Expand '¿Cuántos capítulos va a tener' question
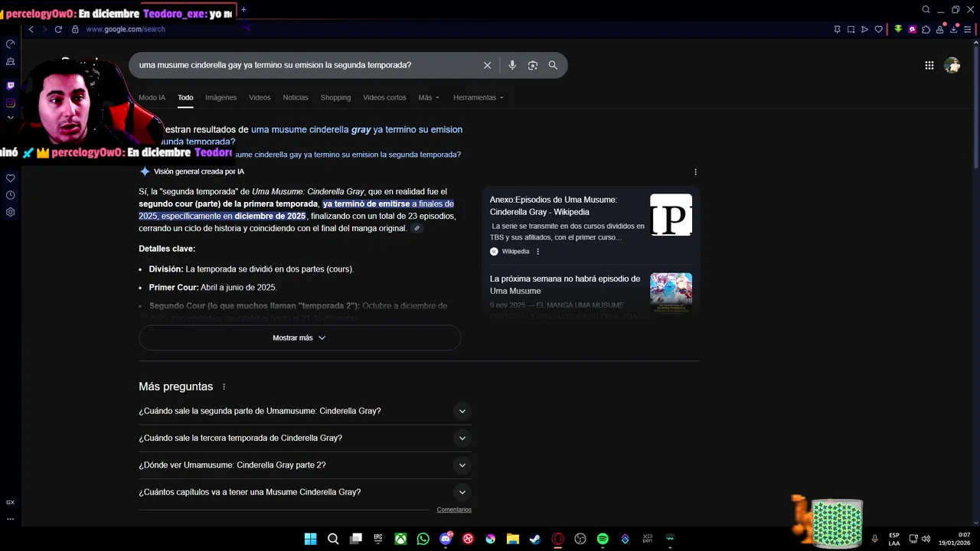This screenshot has width=980, height=551. 305,492
